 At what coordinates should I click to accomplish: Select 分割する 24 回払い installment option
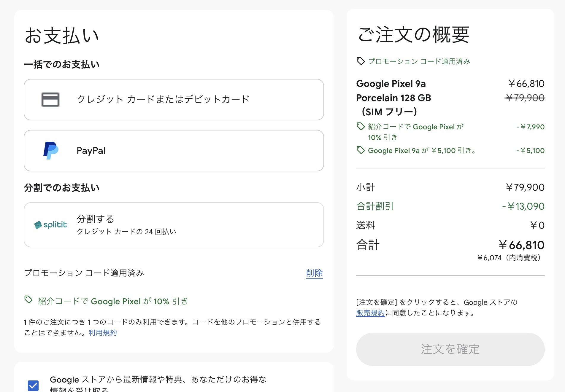(x=174, y=225)
